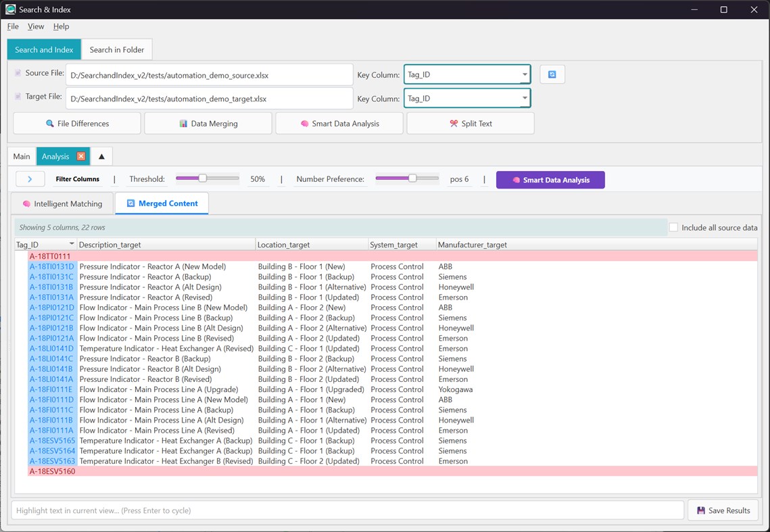Click the blue refresh key columns icon
The width and height of the screenshot is (770, 532).
point(552,74)
